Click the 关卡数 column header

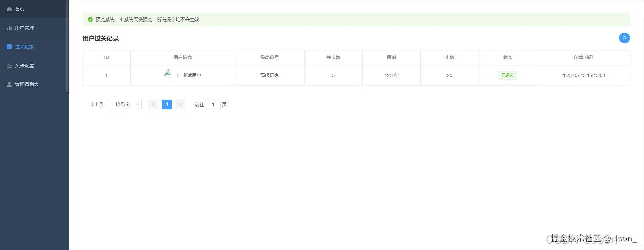click(333, 57)
